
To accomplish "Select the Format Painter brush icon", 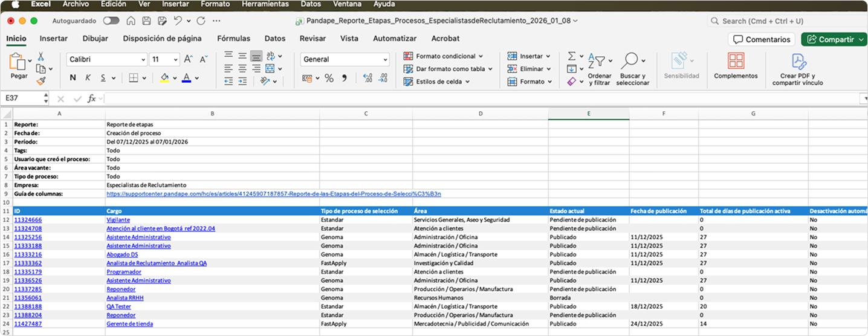I will 40,81.
